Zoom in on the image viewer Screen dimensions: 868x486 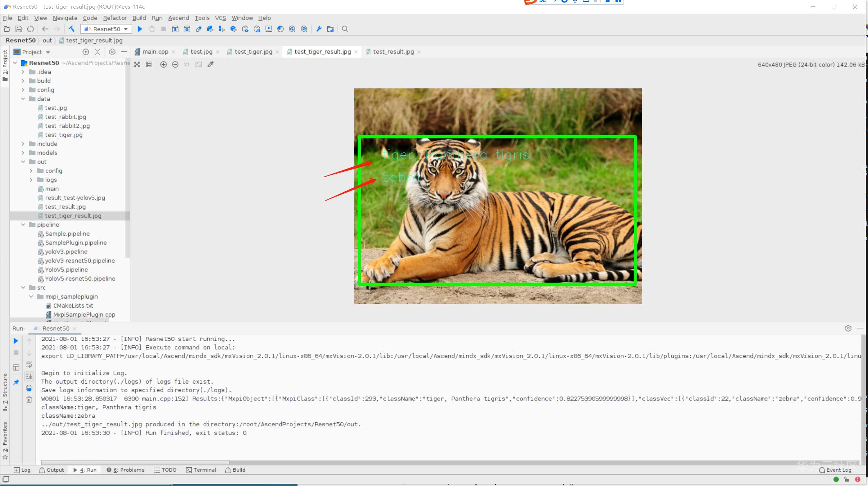pos(163,64)
